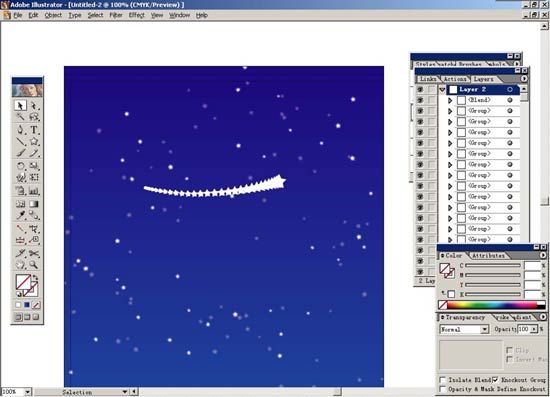The image size is (550, 397).
Task: Select the Type tool
Action: point(34,130)
